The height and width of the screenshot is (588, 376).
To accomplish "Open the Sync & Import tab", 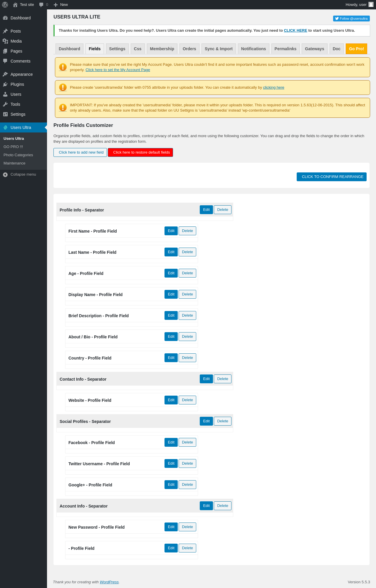I will (x=219, y=49).
